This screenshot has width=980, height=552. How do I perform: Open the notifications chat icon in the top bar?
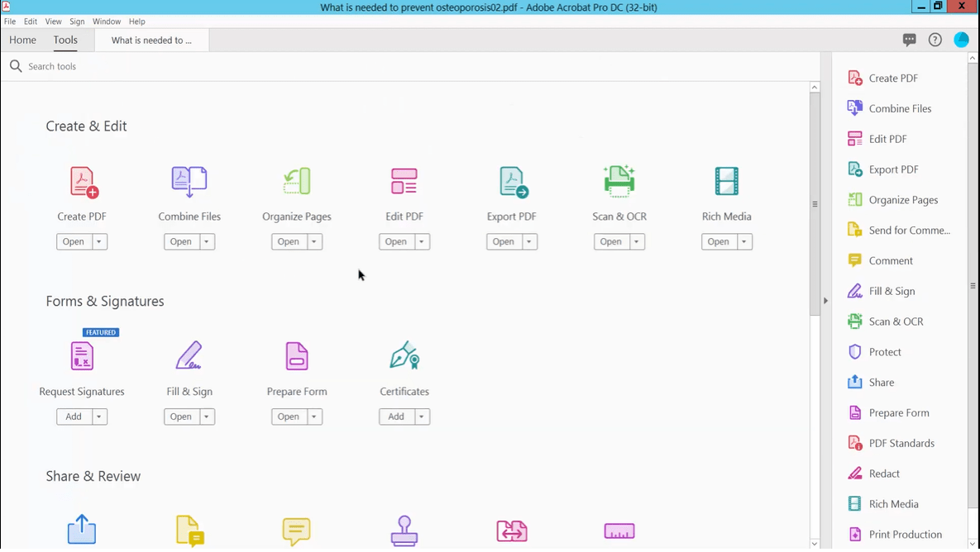click(910, 40)
